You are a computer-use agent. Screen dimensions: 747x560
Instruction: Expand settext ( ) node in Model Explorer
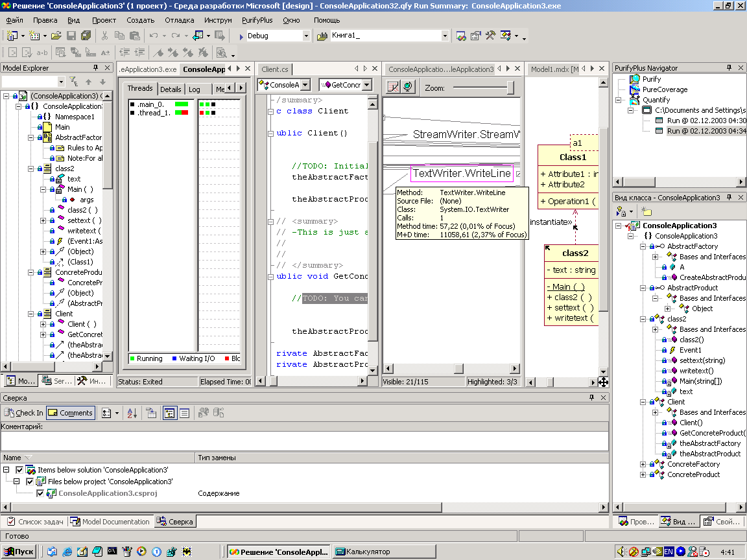click(x=43, y=220)
